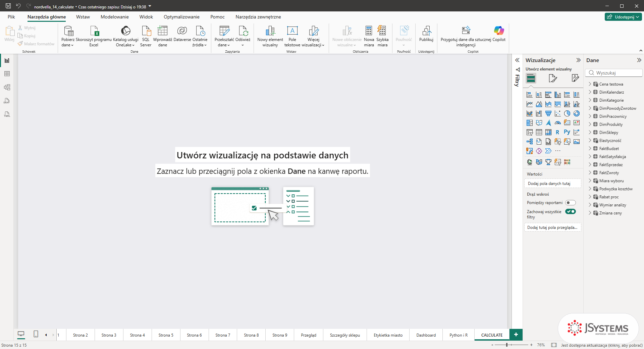Zoom in with the plus button
This screenshot has height=349, width=644.
pyautogui.click(x=531, y=345)
